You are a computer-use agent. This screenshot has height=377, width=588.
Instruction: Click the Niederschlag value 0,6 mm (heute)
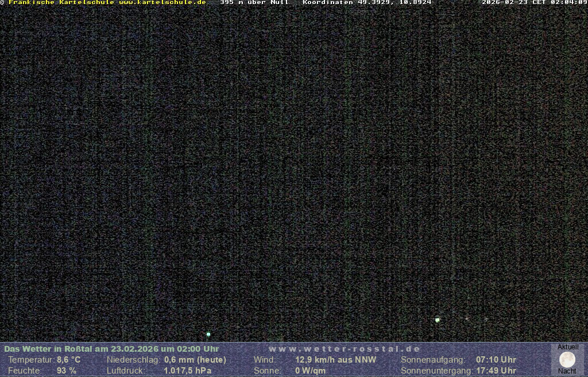[x=195, y=360]
